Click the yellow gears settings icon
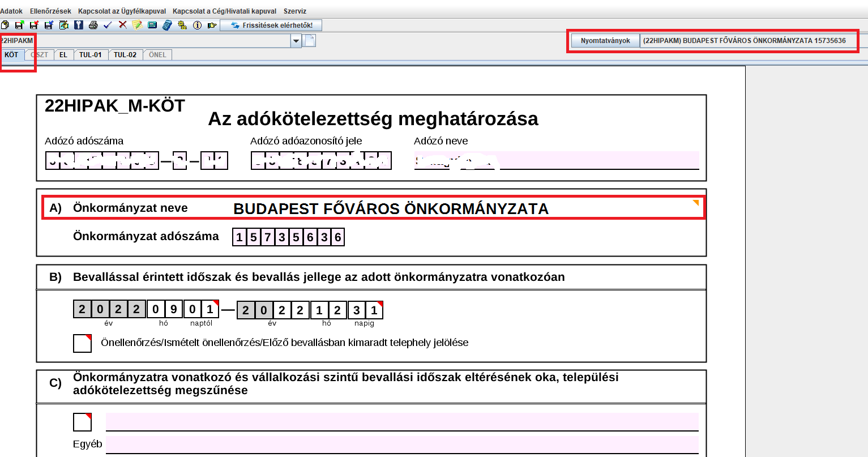Screen dimensions: 868x457 (182, 25)
